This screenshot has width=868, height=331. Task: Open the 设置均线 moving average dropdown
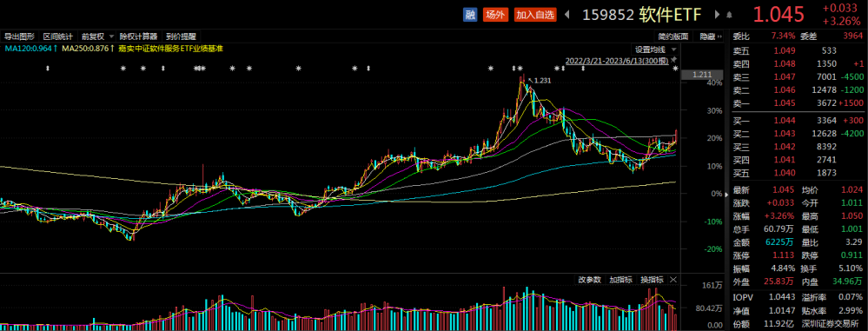[x=655, y=49]
